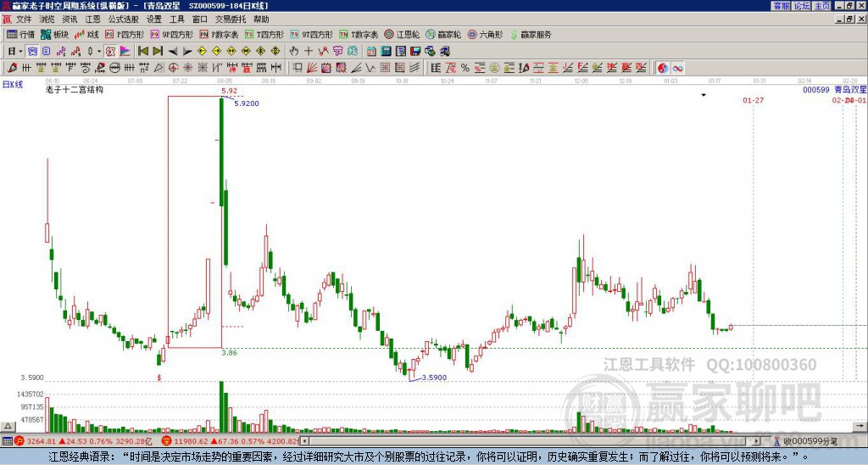Select the hand pan tool icon
This screenshot has width=868, height=465.
(292, 51)
